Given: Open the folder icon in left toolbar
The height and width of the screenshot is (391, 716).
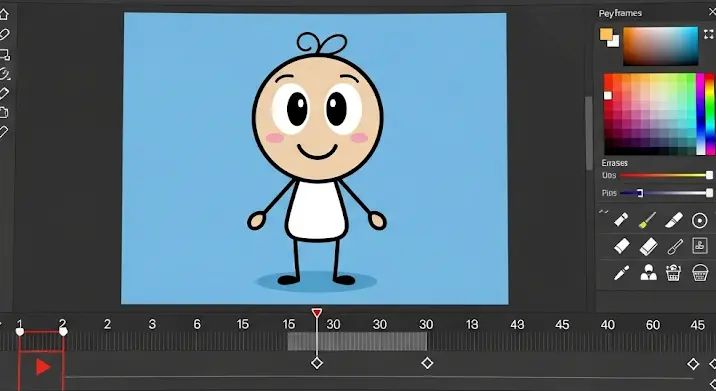Looking at the screenshot, I should pyautogui.click(x=4, y=112).
